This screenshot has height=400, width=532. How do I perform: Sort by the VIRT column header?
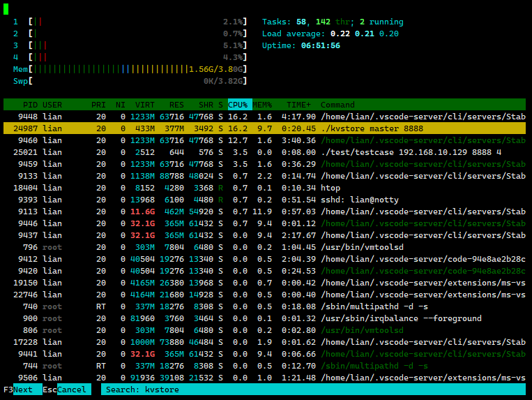coord(145,105)
